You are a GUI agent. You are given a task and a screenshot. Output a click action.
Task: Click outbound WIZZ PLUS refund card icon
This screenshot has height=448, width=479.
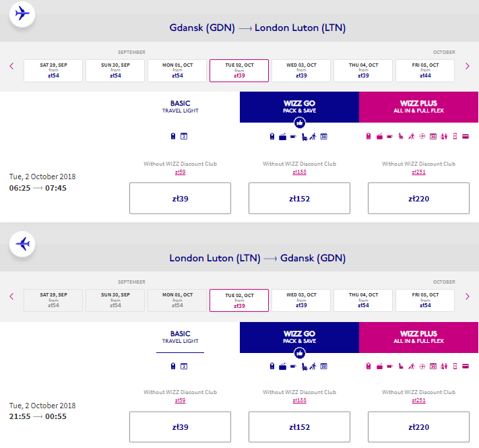[466, 137]
